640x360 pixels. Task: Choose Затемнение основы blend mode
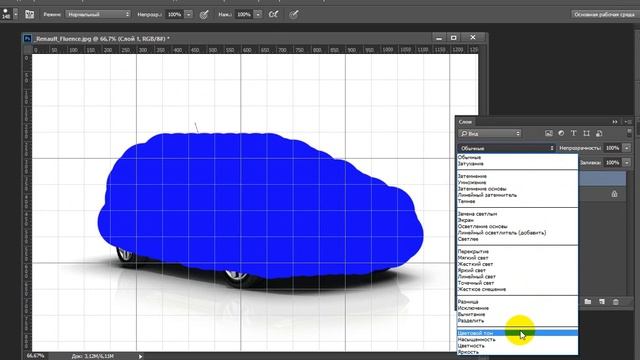click(x=517, y=189)
